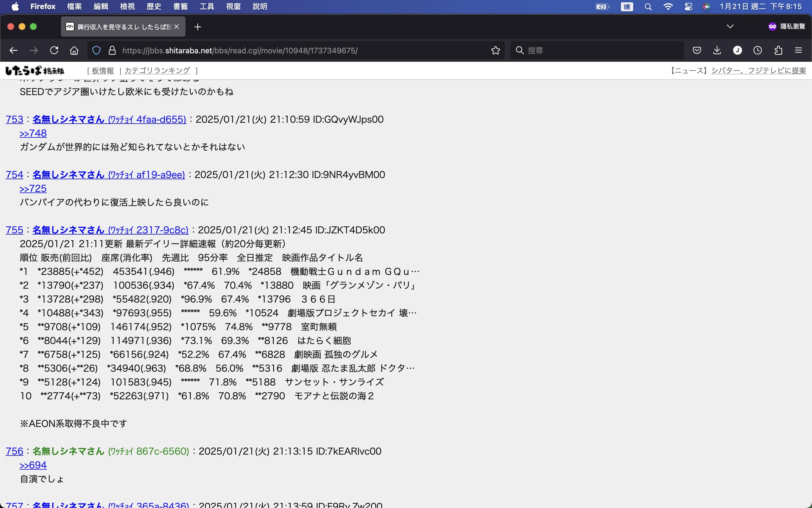Image resolution: width=812 pixels, height=508 pixels.
Task: Open the 工具 menu
Action: (207, 7)
